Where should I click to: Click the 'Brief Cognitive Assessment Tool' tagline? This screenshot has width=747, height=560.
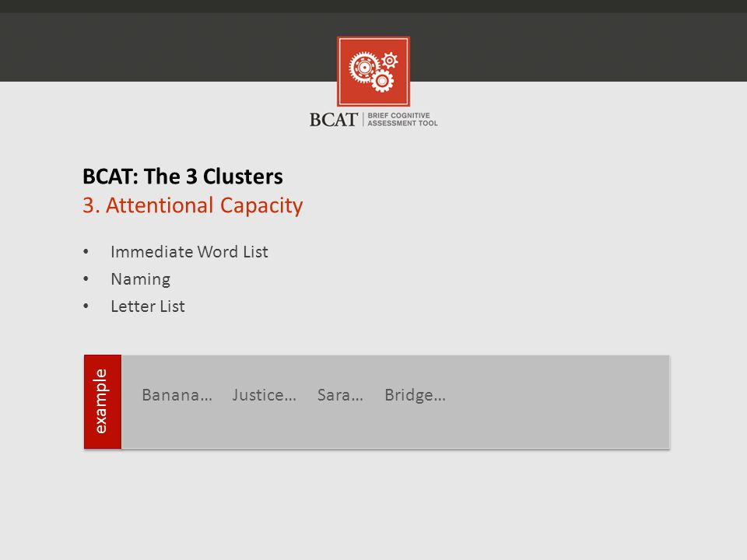402,119
